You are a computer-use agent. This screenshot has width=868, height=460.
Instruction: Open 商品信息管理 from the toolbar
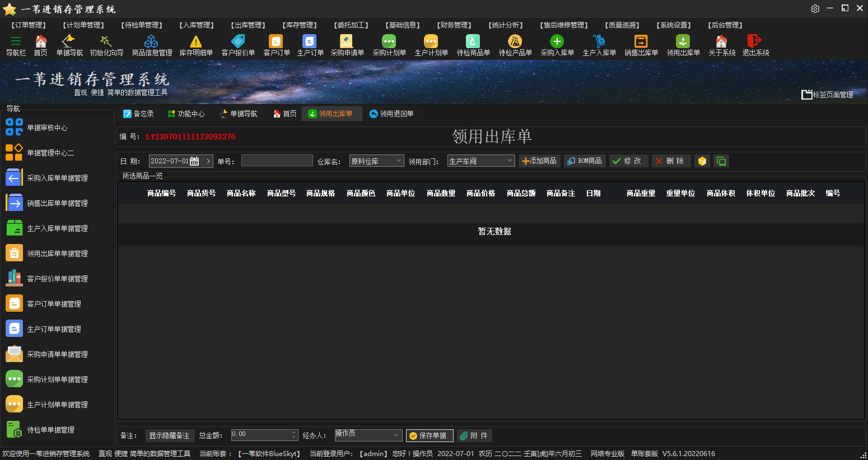tap(151, 42)
